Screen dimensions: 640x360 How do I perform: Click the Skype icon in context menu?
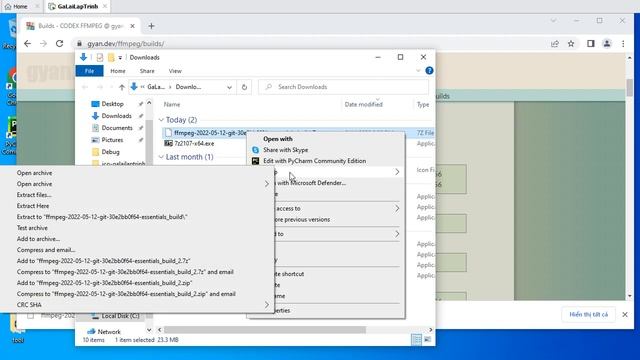pos(256,150)
